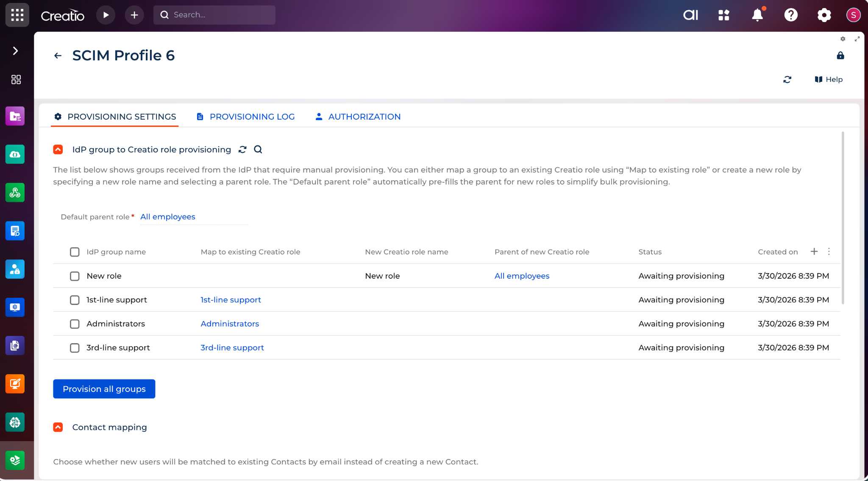Collapse the Contact mapping section

(58, 427)
